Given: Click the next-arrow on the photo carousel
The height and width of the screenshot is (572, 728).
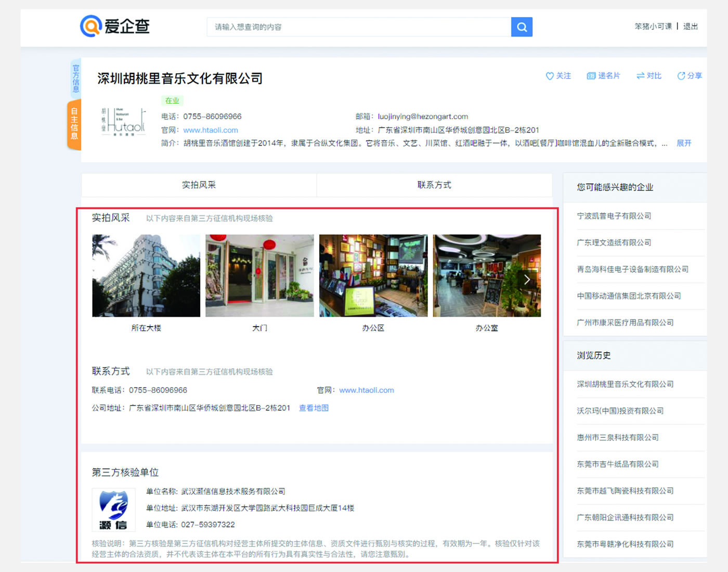Looking at the screenshot, I should pos(527,279).
